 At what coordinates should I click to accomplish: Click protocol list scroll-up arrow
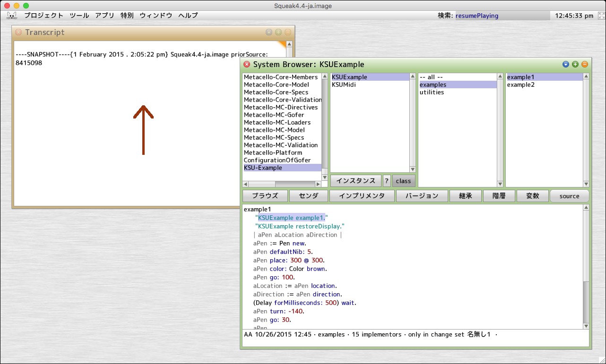tap(500, 76)
